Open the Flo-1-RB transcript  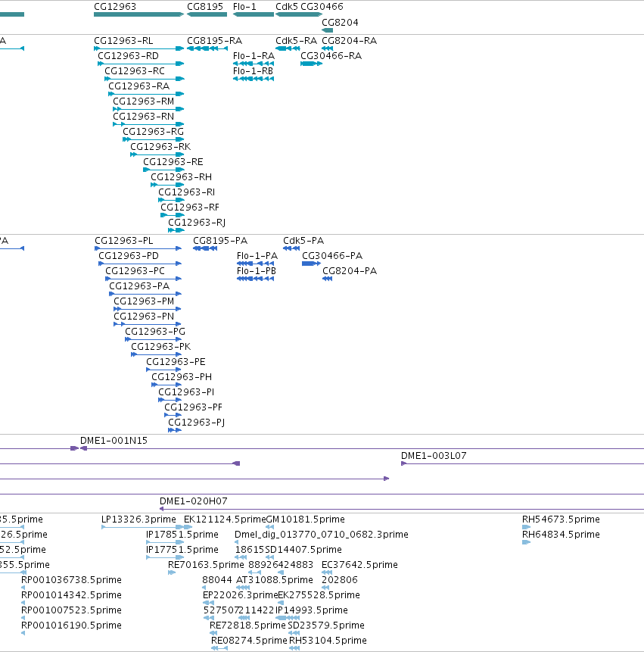tap(253, 71)
